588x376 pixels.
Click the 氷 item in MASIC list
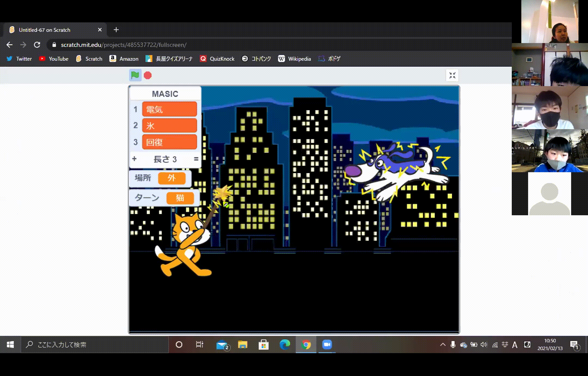click(169, 125)
